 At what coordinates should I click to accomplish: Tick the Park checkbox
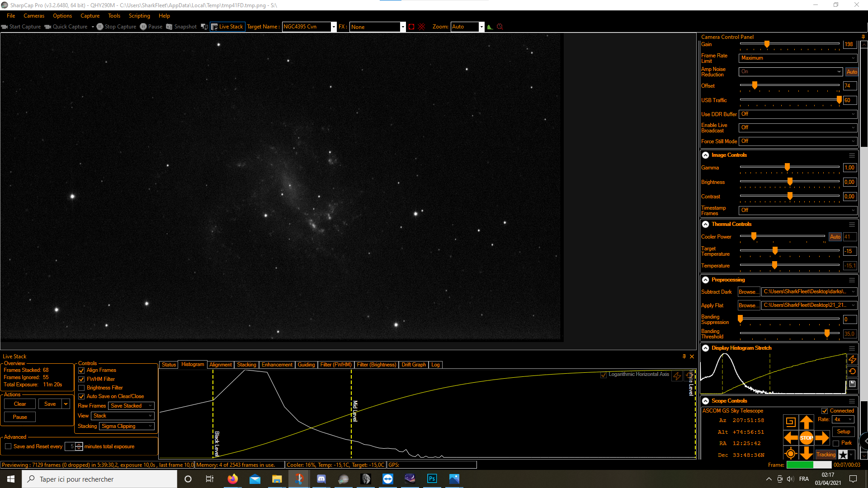tap(836, 443)
